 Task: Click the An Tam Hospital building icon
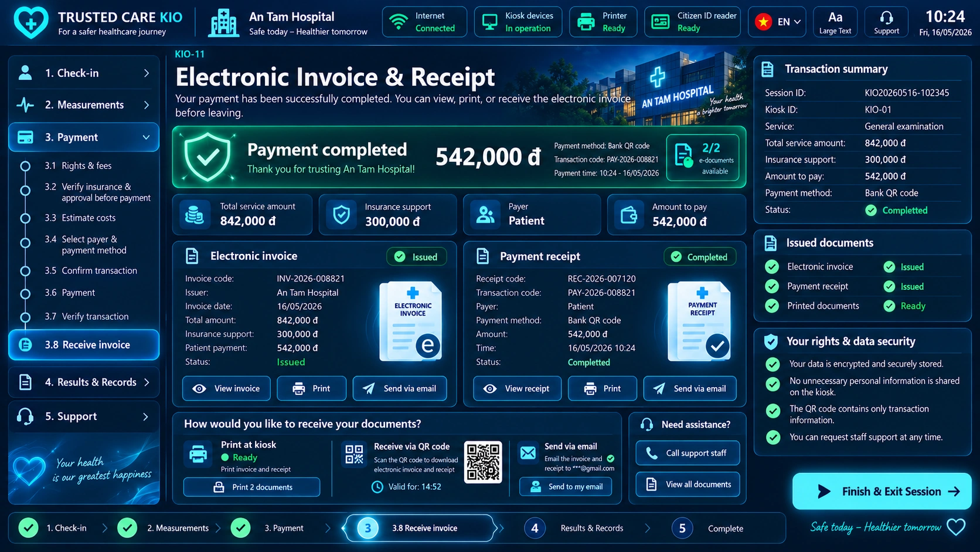tap(224, 23)
